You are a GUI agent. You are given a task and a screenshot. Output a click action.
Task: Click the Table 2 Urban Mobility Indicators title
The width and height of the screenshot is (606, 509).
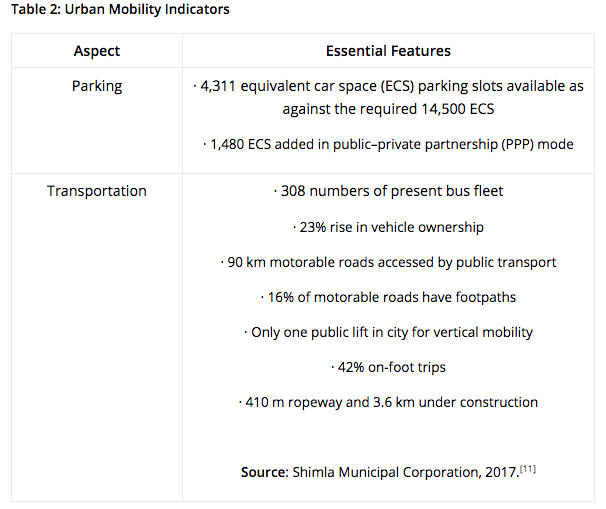point(120,9)
